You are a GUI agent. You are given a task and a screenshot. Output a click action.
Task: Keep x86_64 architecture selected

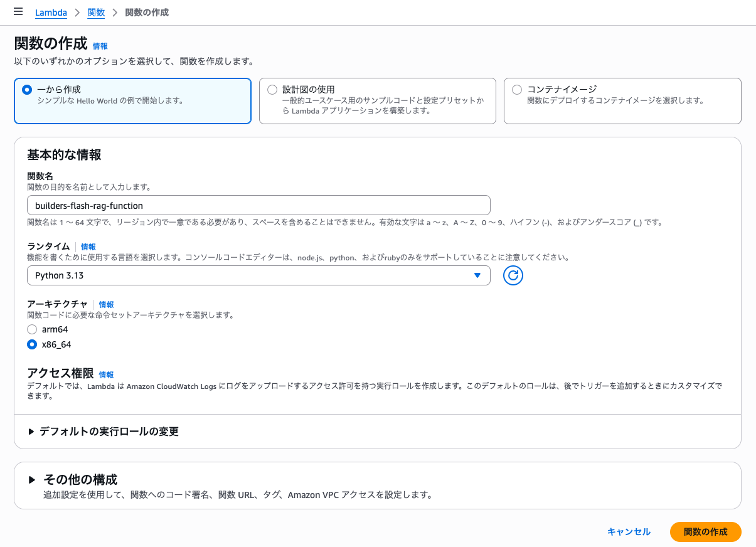coord(32,344)
